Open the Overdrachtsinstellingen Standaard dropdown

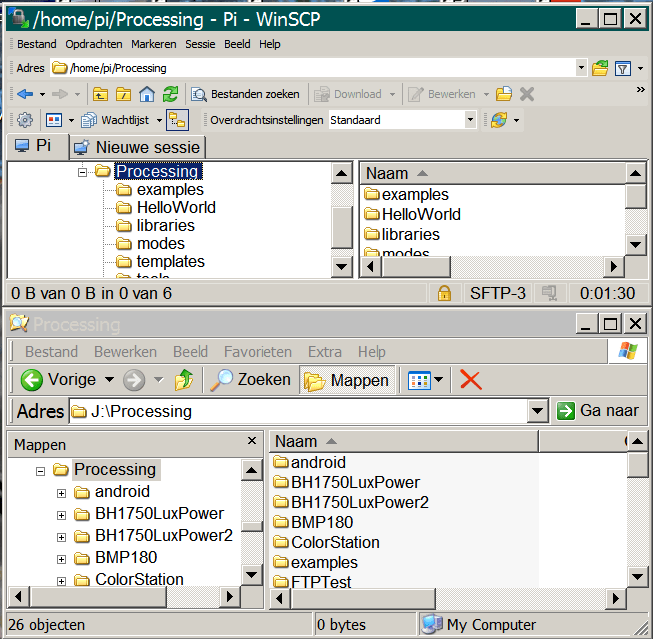[x=470, y=120]
